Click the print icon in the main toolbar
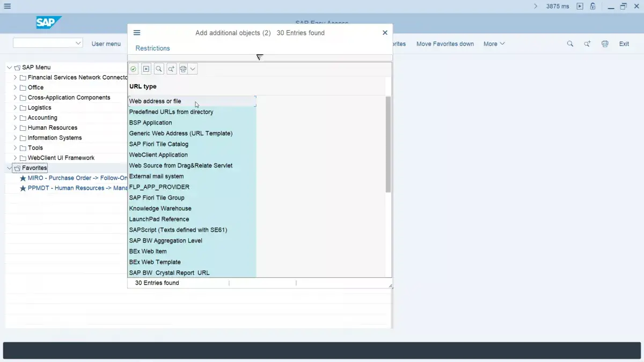Screen dimensions: 644x362 coord(605,44)
